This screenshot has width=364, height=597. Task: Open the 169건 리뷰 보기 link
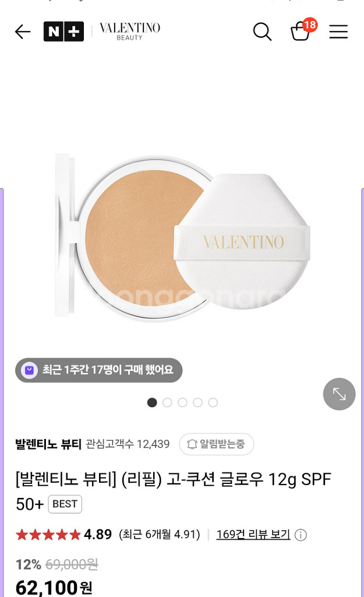(x=253, y=534)
